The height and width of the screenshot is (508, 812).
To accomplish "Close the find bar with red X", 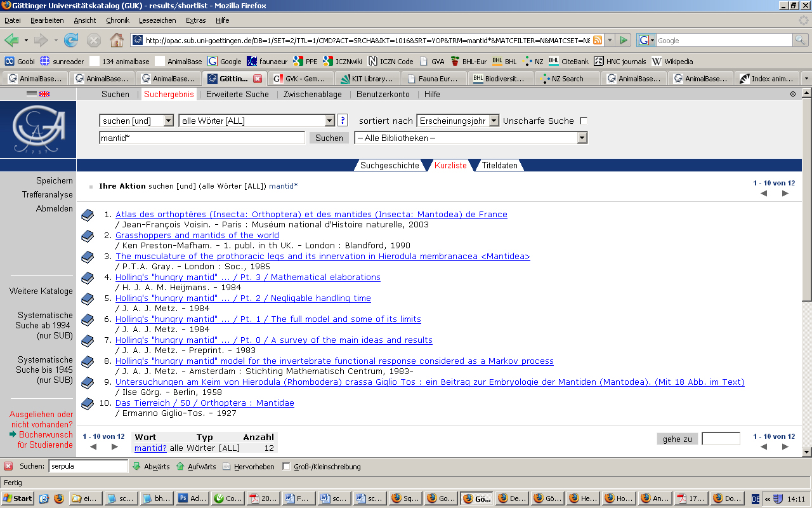I will tap(8, 467).
